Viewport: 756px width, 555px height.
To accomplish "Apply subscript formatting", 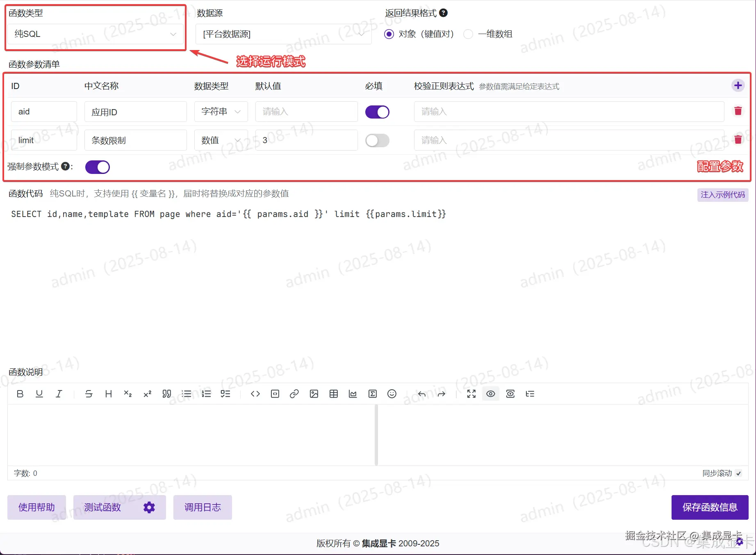I will click(x=128, y=394).
